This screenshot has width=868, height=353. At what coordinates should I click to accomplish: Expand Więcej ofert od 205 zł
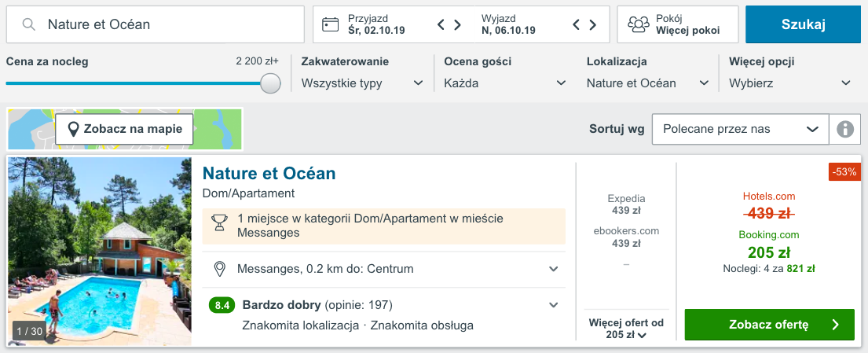(x=626, y=329)
